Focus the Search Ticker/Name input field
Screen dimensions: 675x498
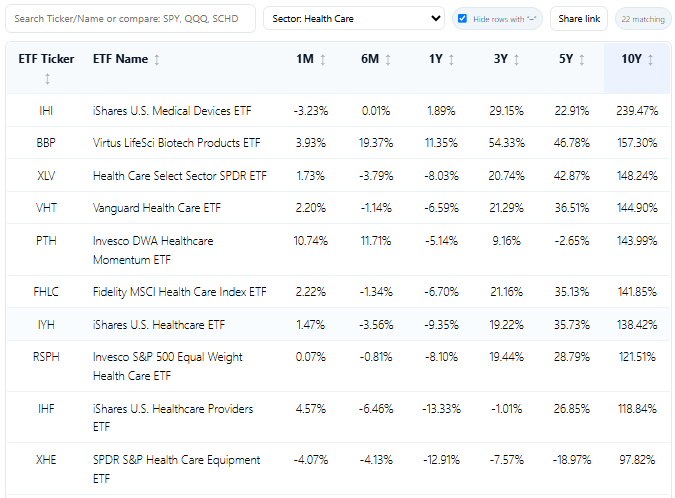click(130, 19)
